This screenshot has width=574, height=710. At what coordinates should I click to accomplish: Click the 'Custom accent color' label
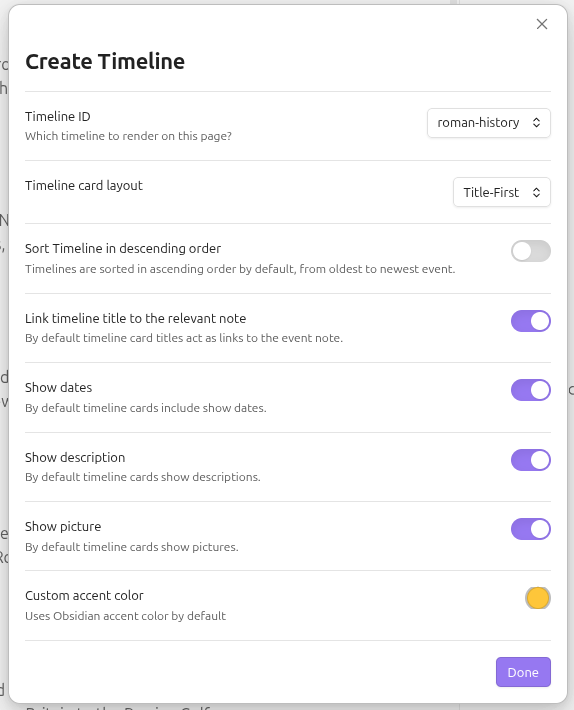tap(84, 596)
